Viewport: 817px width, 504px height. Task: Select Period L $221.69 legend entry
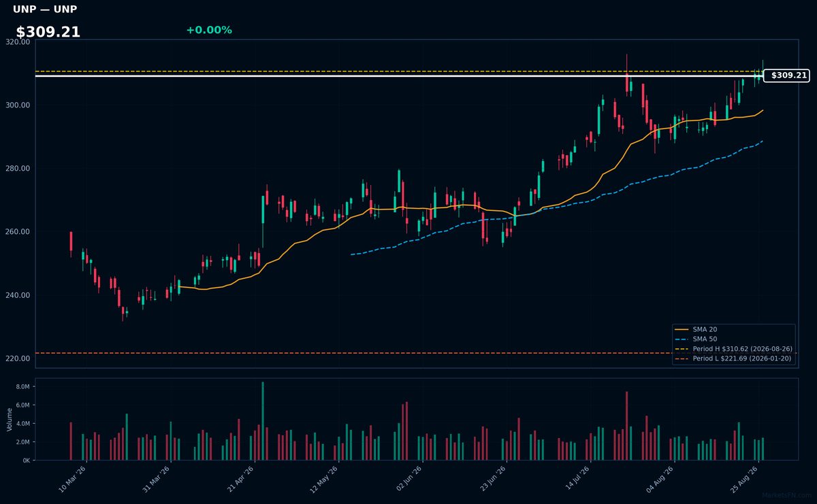pyautogui.click(x=733, y=358)
